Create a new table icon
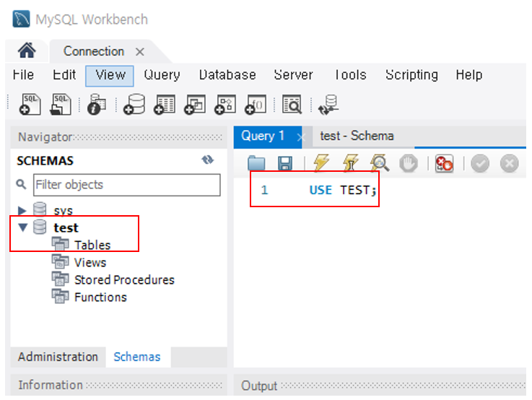Screen dimensions: 532x400 pyautogui.click(x=165, y=105)
